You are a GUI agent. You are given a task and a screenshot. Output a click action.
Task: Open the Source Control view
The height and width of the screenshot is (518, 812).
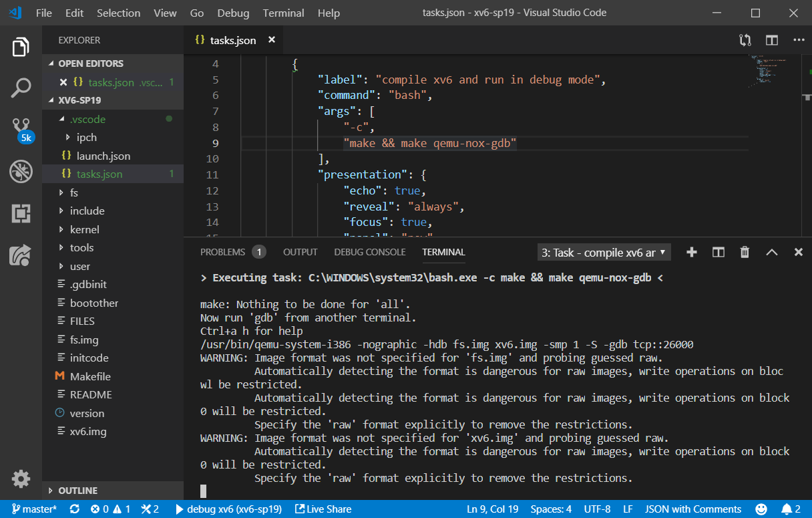click(x=21, y=128)
